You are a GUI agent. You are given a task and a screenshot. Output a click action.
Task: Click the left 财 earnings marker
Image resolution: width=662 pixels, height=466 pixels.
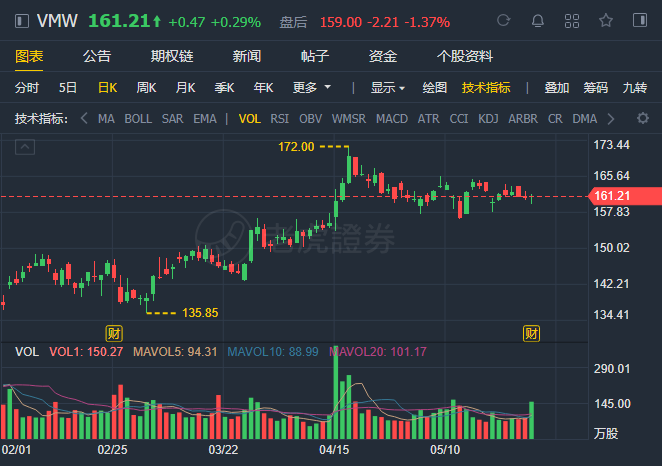(115, 332)
